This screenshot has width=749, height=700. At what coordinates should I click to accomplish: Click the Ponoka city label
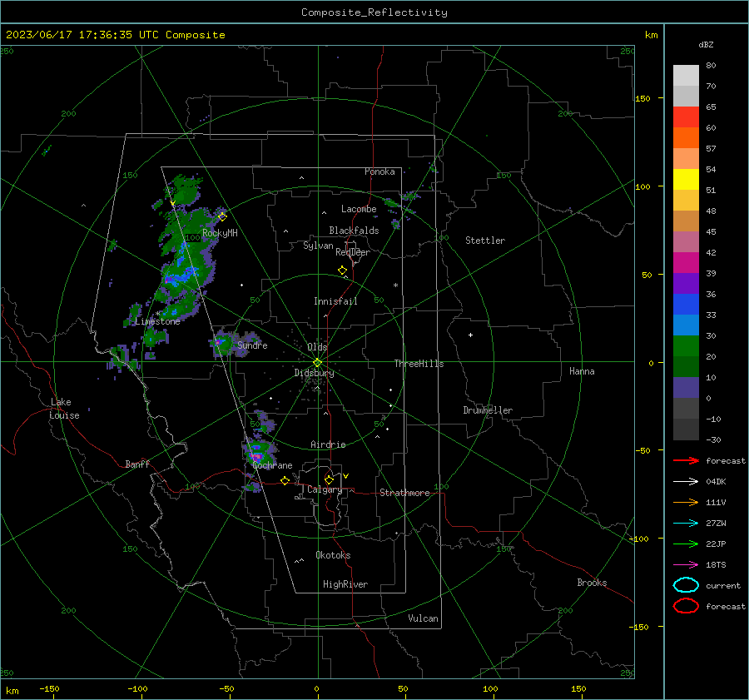click(379, 171)
